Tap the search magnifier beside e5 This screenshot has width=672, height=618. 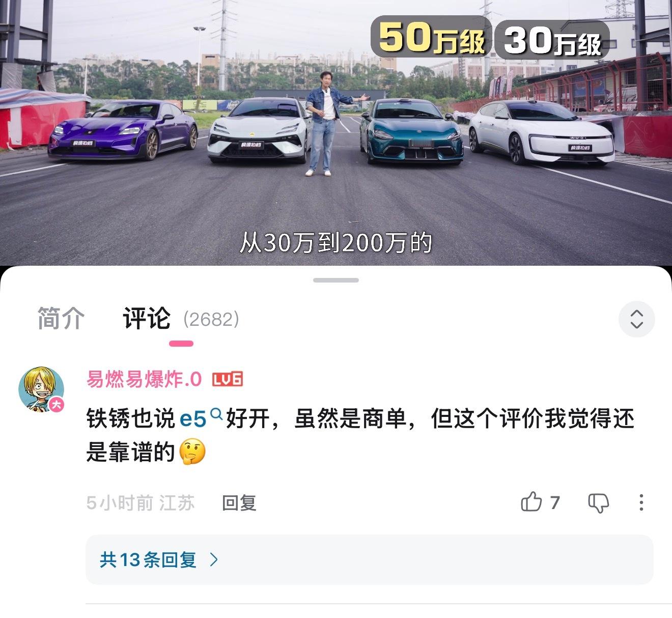pyautogui.click(x=216, y=414)
